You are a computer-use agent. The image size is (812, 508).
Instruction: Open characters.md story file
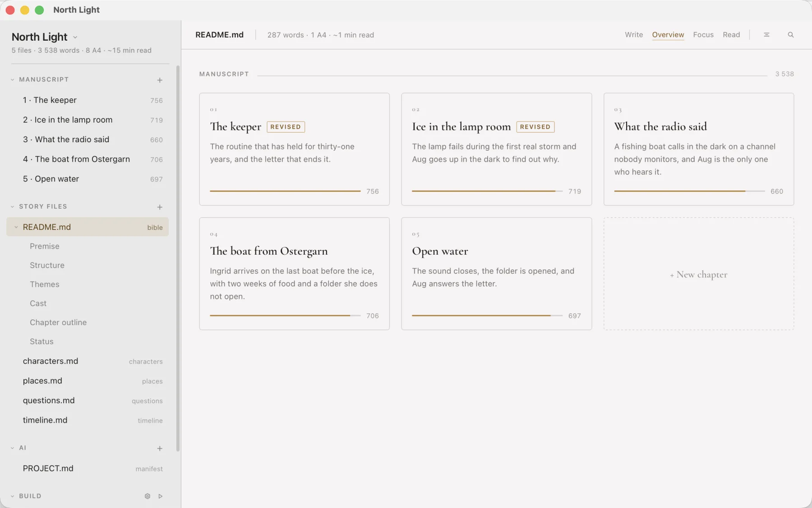click(88, 361)
